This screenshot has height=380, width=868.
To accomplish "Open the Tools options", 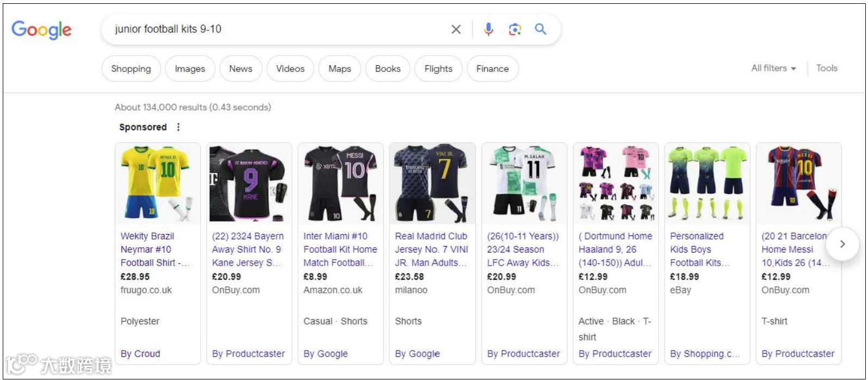I will tap(826, 69).
